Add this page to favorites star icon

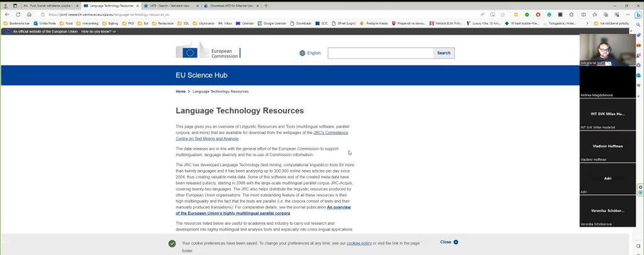[502, 14]
